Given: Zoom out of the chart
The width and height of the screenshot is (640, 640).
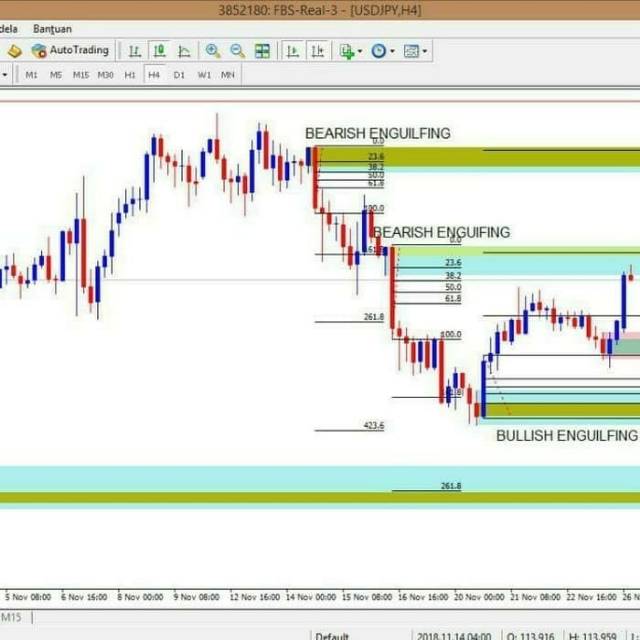Looking at the screenshot, I should pos(238,51).
